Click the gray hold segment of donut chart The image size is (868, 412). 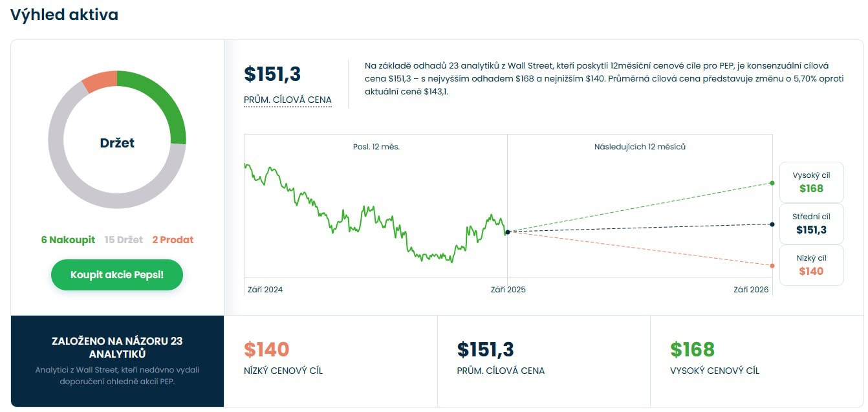(71, 181)
